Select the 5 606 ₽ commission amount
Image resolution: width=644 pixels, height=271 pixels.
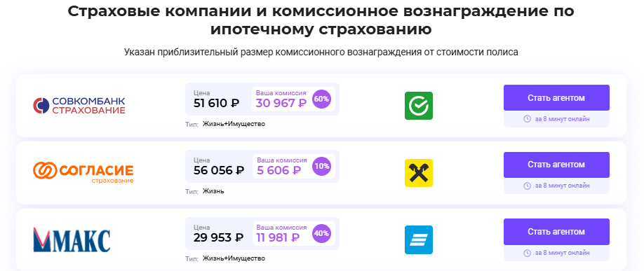[279, 170]
